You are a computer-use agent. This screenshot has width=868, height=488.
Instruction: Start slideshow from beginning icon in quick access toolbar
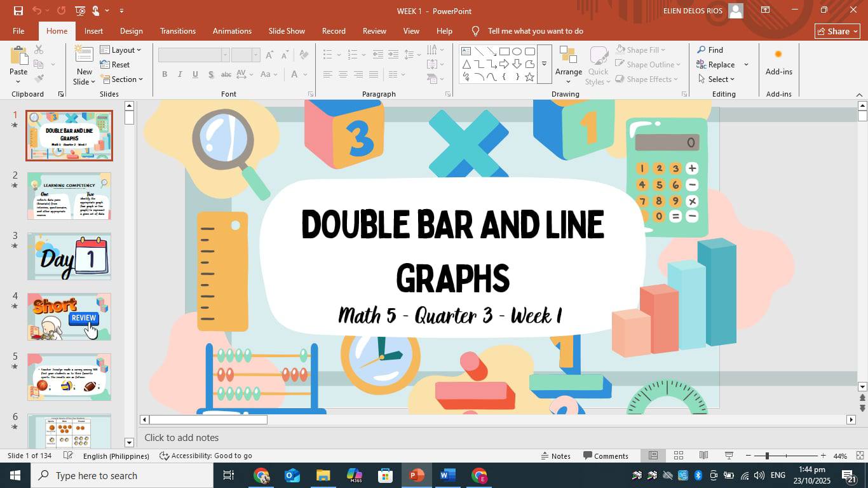(80, 11)
